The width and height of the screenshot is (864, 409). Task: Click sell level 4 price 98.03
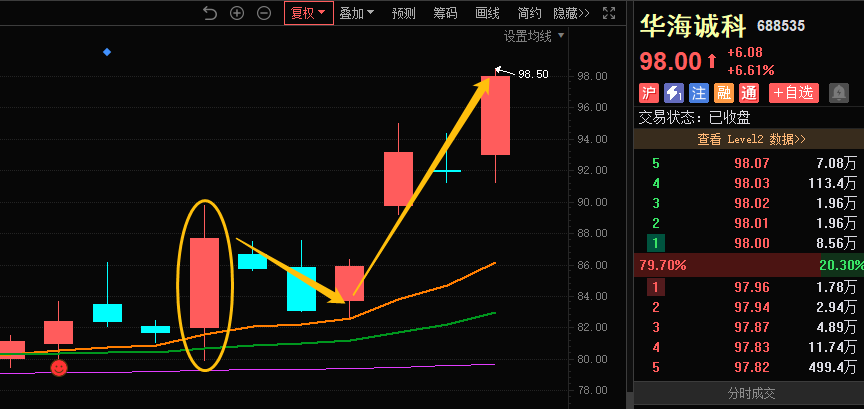(x=752, y=183)
